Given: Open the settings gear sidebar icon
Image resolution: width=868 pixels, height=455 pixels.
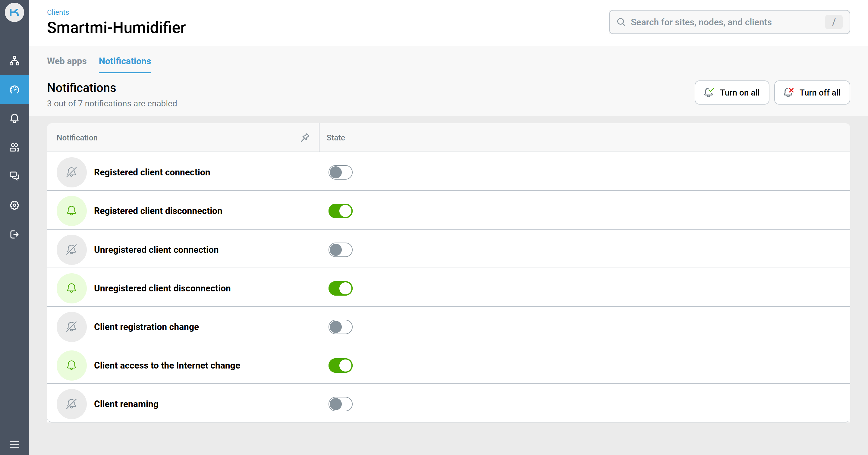Looking at the screenshot, I should (x=14, y=205).
